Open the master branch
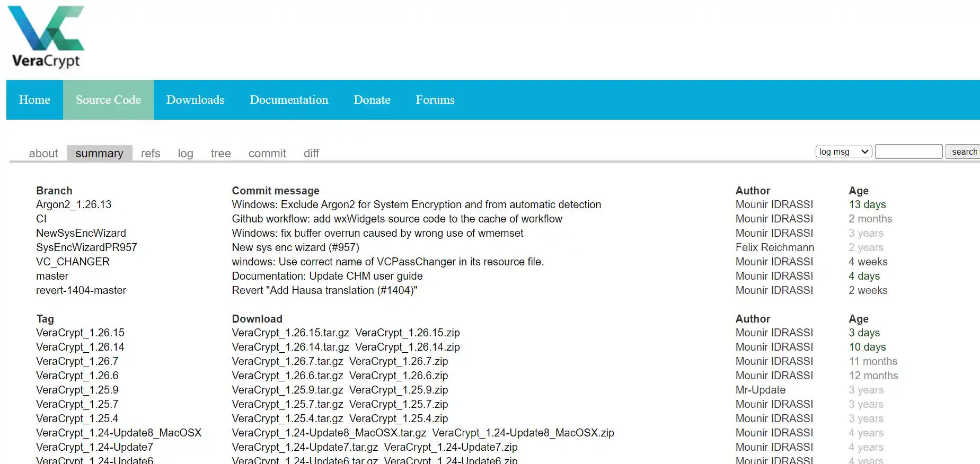Viewport: 980px width, 464px height. click(x=52, y=276)
